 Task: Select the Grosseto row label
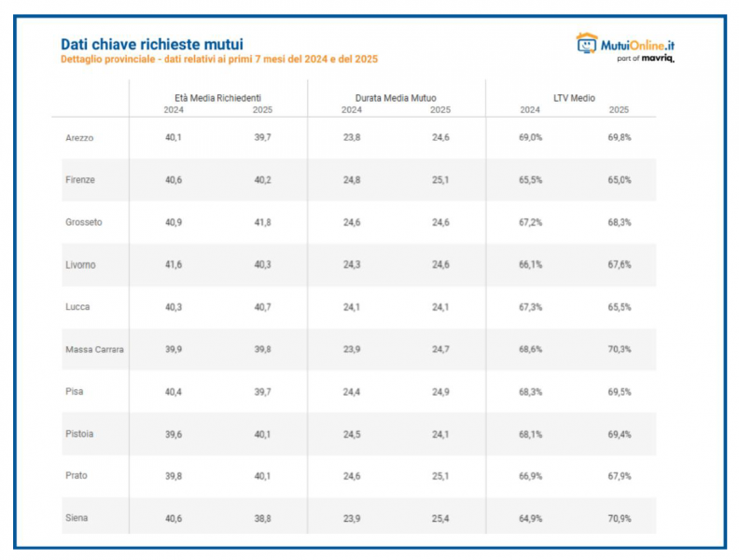click(x=84, y=222)
